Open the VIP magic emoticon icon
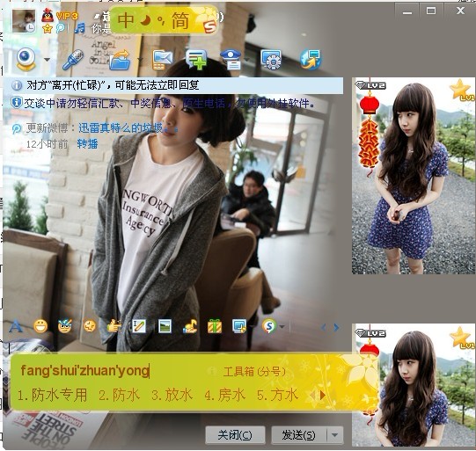Image resolution: width=476 pixels, height=451 pixels. coord(65,326)
